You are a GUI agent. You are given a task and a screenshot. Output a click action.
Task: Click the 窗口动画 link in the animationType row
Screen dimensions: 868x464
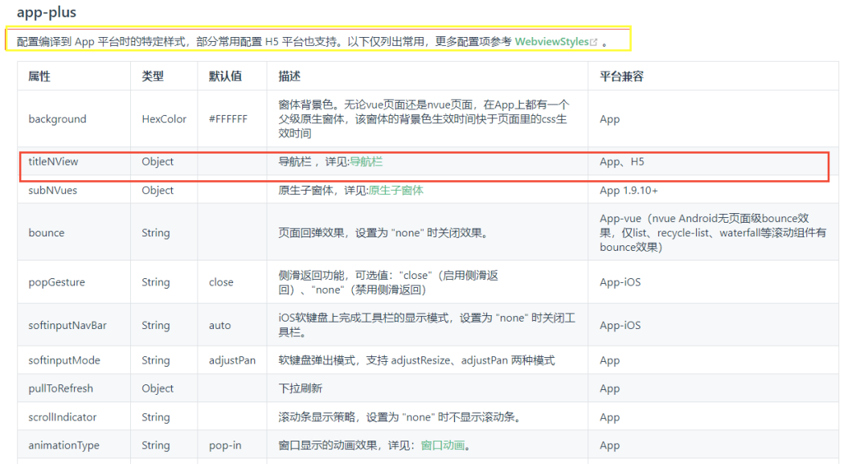pos(441,445)
